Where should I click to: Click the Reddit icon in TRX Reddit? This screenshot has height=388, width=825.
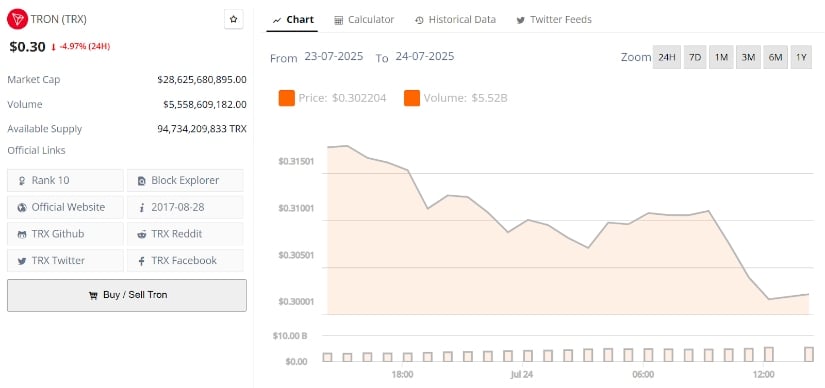point(142,234)
